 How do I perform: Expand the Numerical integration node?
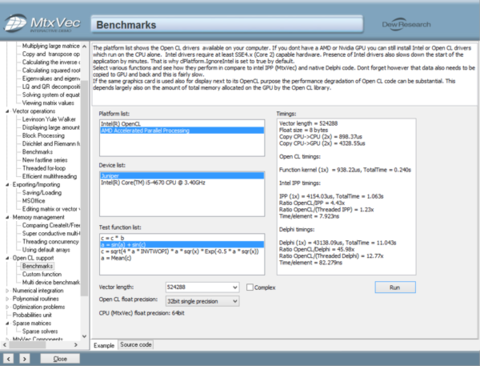point(7,291)
